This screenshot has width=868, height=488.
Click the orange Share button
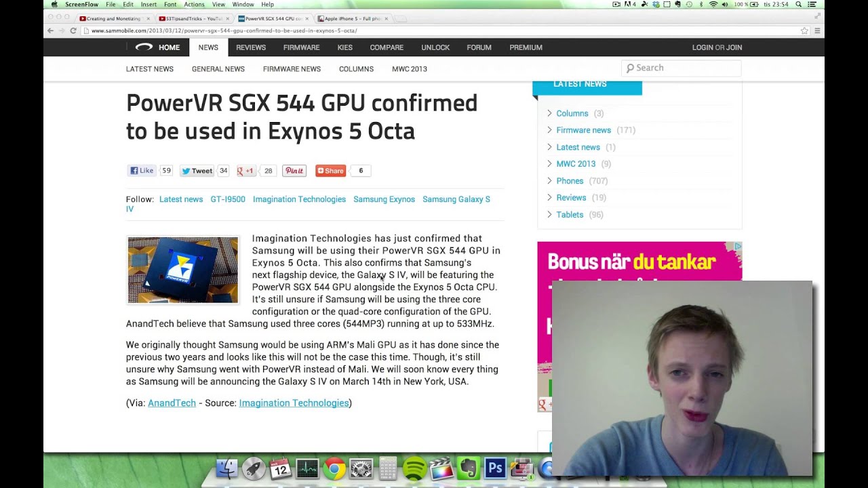coord(330,171)
